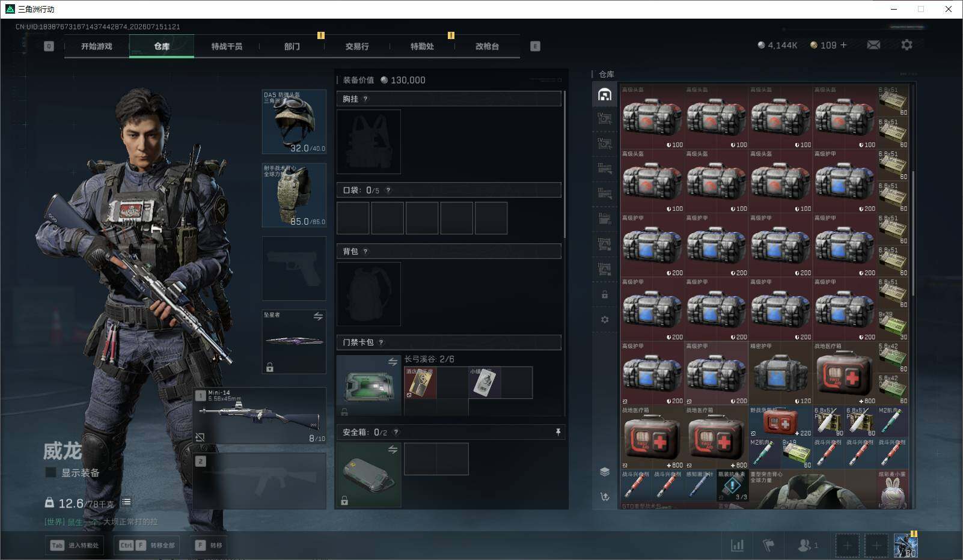
Task: Go to the 交易行 tab
Action: pos(357,46)
